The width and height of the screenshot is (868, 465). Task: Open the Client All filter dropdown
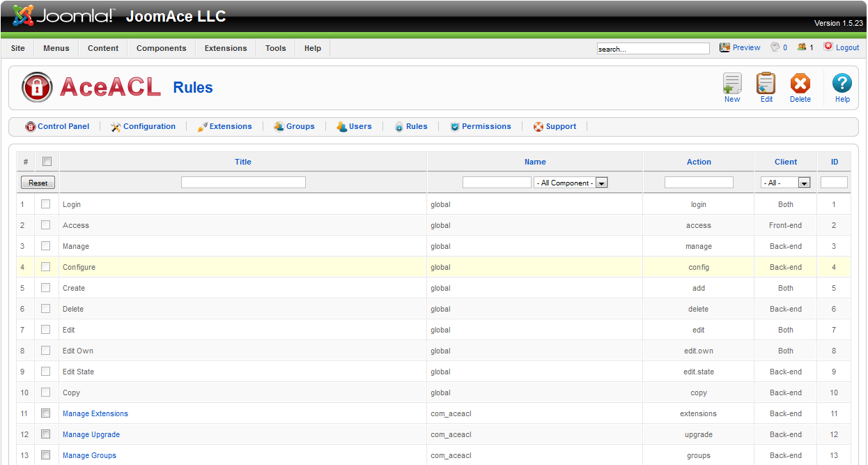(786, 183)
